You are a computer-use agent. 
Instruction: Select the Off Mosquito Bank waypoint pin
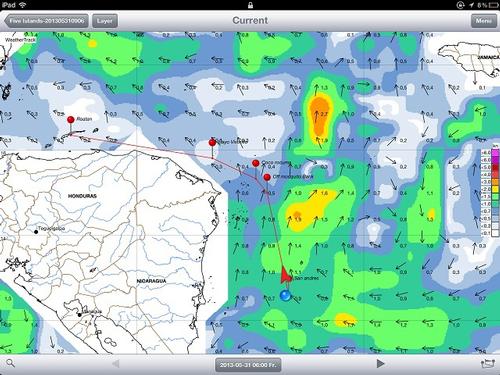[x=267, y=177]
